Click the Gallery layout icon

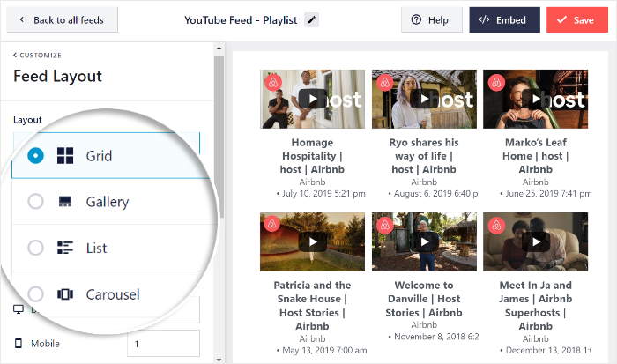(65, 202)
